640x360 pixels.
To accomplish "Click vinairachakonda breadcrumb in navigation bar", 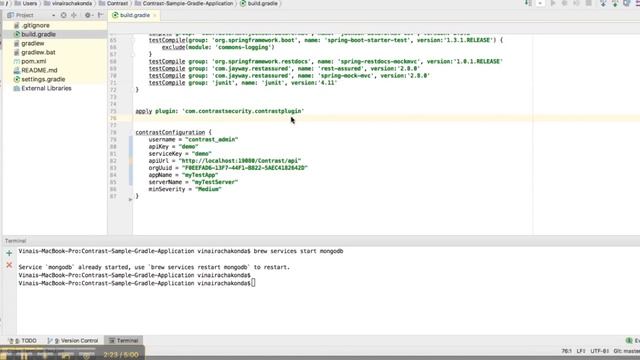I will pyautogui.click(x=68, y=3).
